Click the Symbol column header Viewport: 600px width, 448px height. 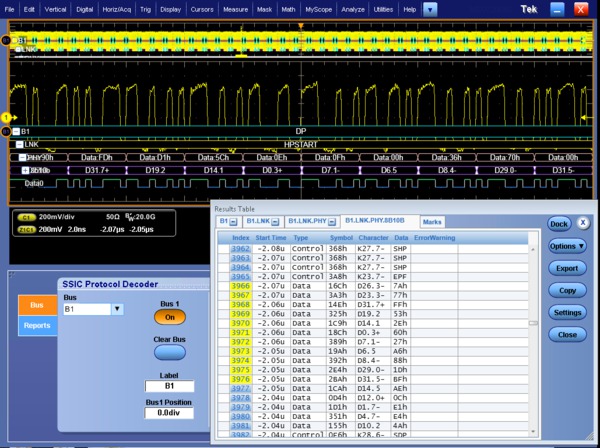[x=341, y=238]
